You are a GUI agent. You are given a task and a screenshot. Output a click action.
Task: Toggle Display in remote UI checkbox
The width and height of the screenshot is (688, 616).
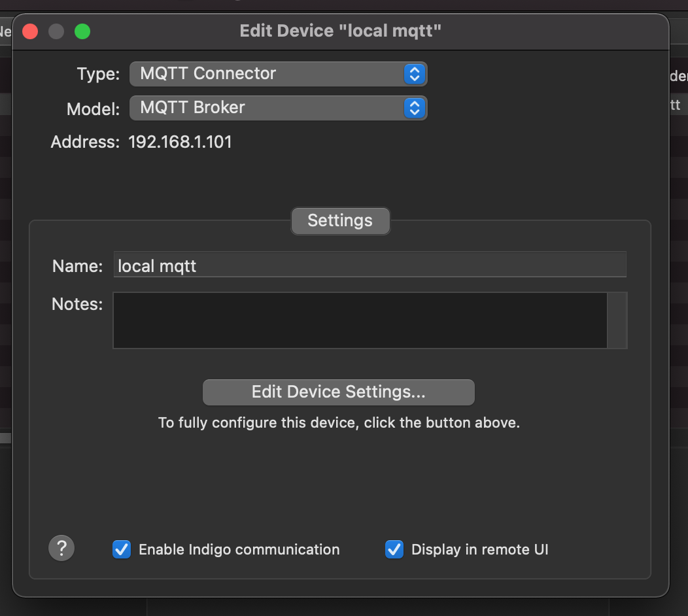point(394,549)
